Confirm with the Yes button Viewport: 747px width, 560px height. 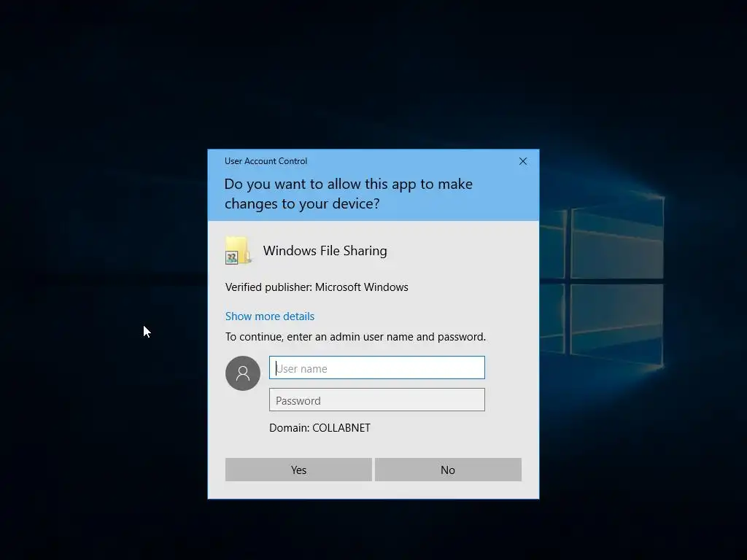coord(298,470)
